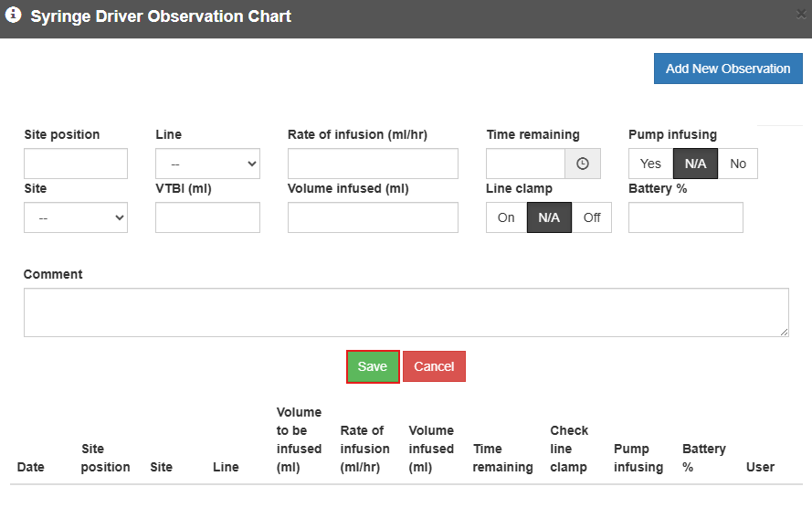Close the Syringe Driver Observation Chart dialog
Screen dimensions: 812x529
point(801,14)
